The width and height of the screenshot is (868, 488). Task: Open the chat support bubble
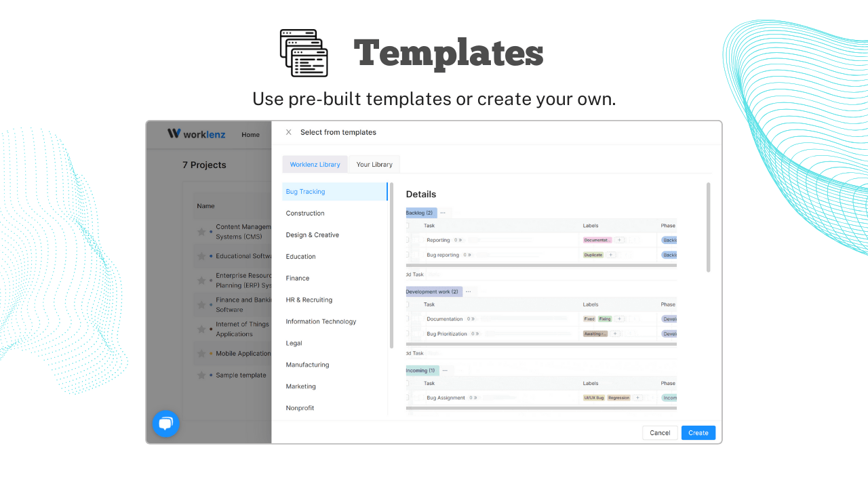[x=165, y=424]
